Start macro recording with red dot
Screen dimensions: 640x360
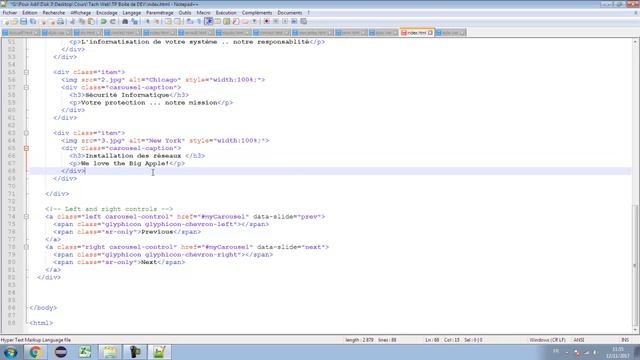pos(266,21)
